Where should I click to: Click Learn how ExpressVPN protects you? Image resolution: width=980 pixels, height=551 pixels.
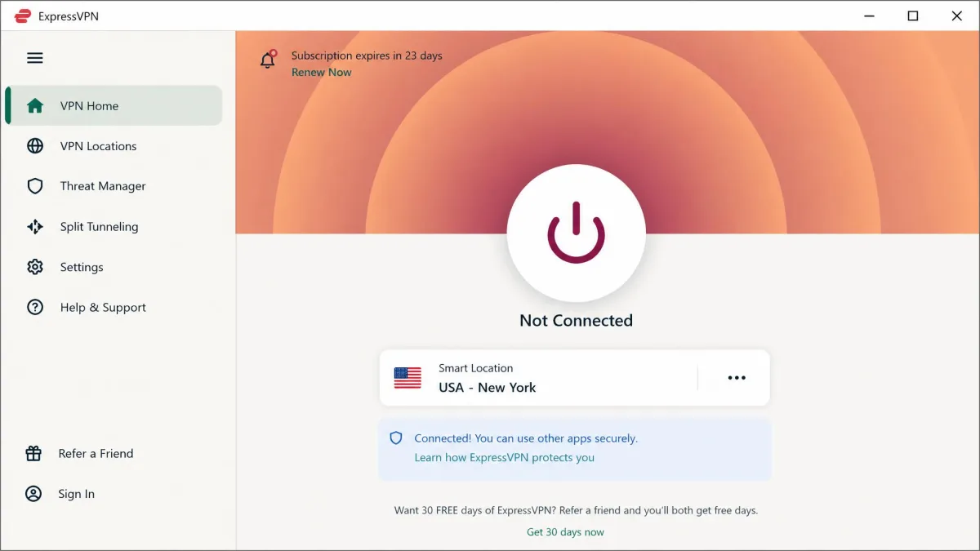pyautogui.click(x=505, y=458)
